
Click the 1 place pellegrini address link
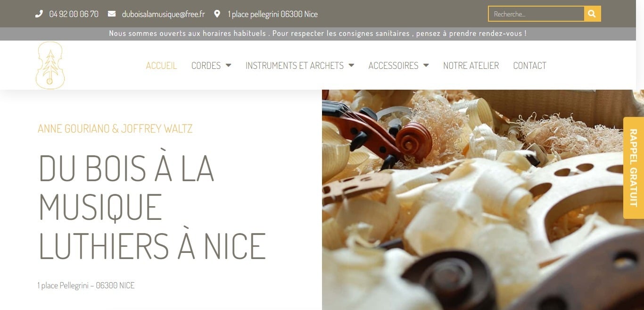(x=272, y=14)
